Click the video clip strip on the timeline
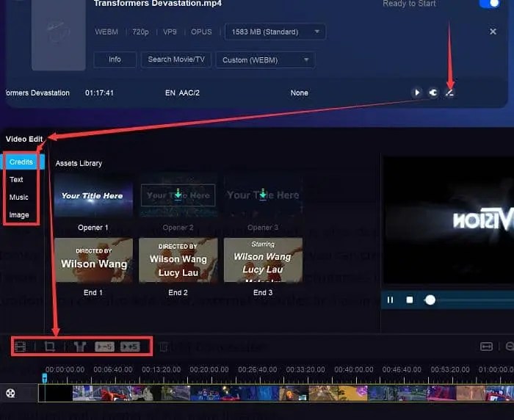The image size is (514, 420). click(x=276, y=393)
